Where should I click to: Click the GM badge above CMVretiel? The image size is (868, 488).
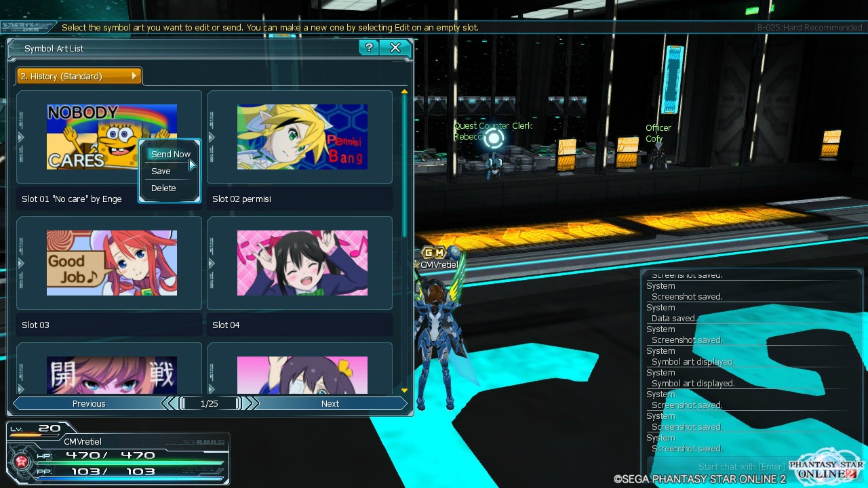pyautogui.click(x=433, y=253)
